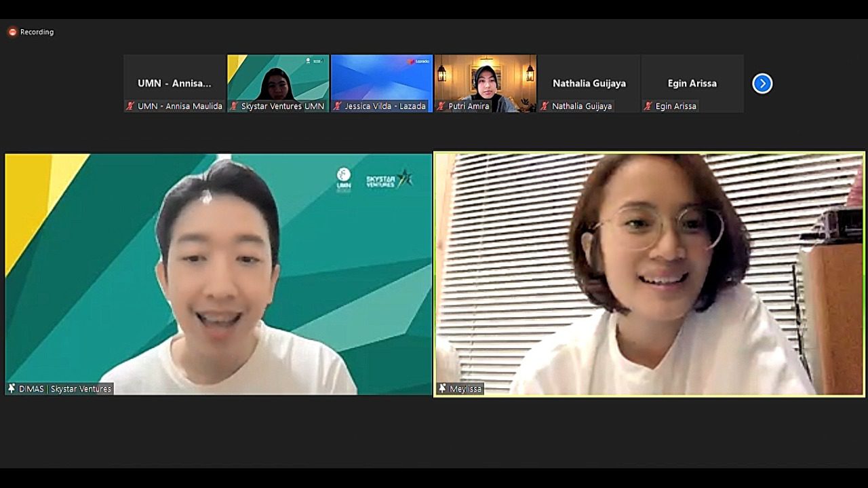Click Meylissa's highlighted main video

click(649, 271)
